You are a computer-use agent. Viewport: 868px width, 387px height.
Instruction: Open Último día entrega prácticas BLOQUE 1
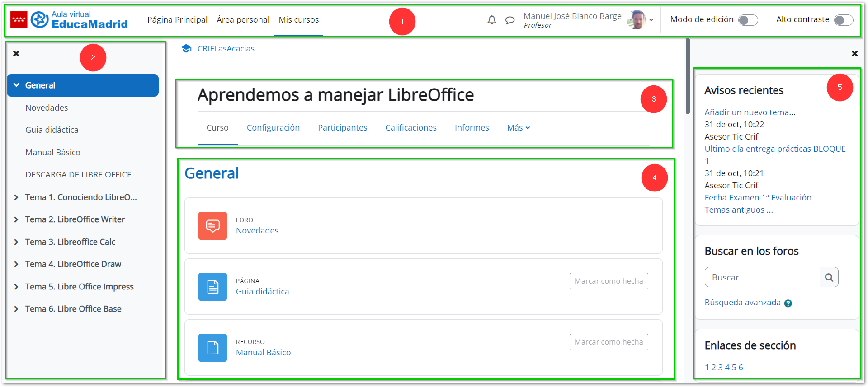[775, 154]
